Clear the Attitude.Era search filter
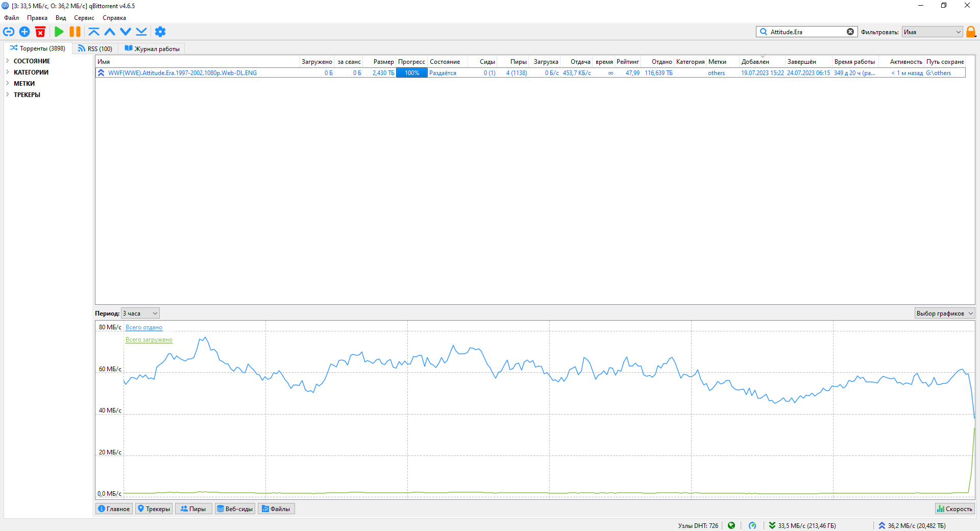The image size is (980, 531). pos(850,32)
